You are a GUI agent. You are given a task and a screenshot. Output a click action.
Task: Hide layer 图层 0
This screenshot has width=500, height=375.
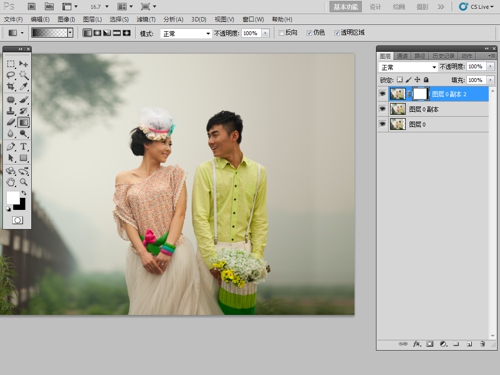pyautogui.click(x=382, y=124)
